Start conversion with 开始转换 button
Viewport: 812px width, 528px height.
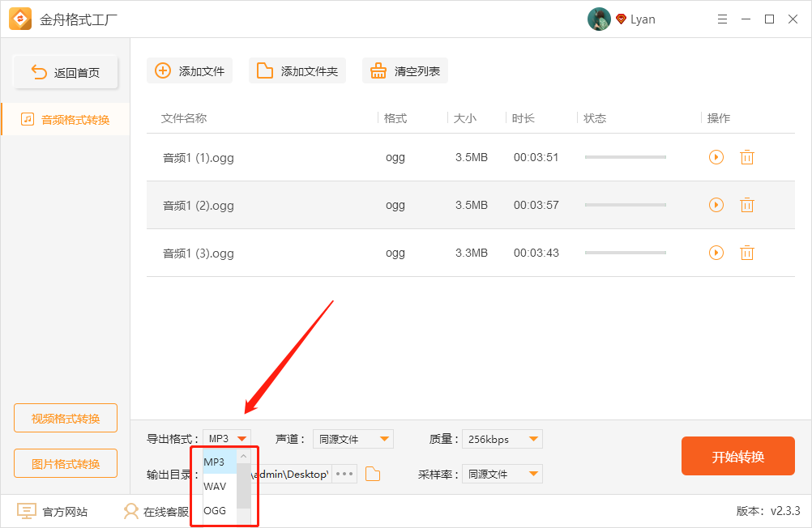click(x=737, y=456)
